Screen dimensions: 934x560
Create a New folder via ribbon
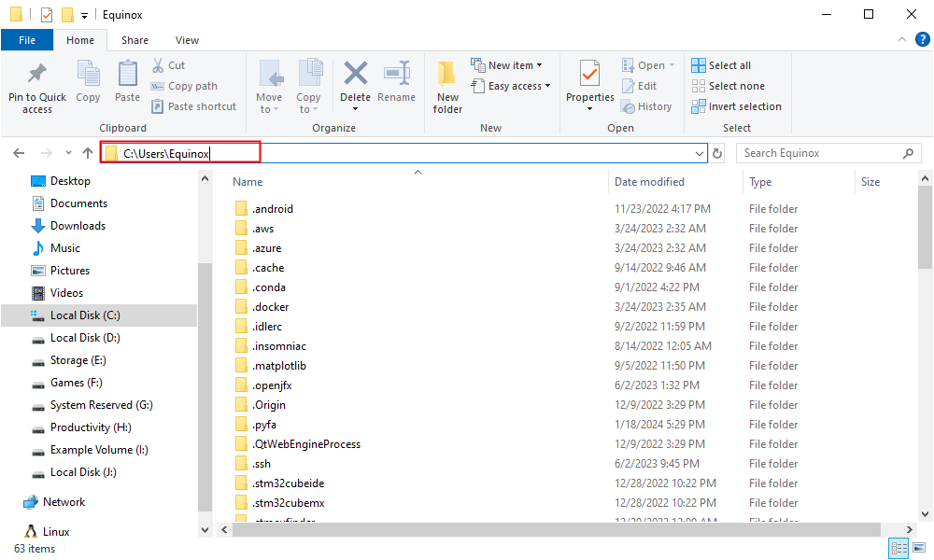[447, 87]
